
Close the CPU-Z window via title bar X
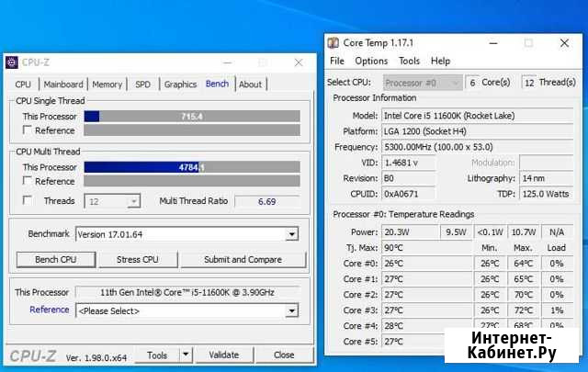[x=299, y=62]
